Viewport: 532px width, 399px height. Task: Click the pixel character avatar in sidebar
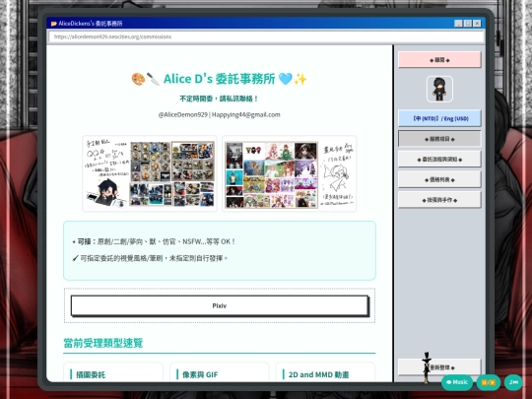pyautogui.click(x=439, y=89)
